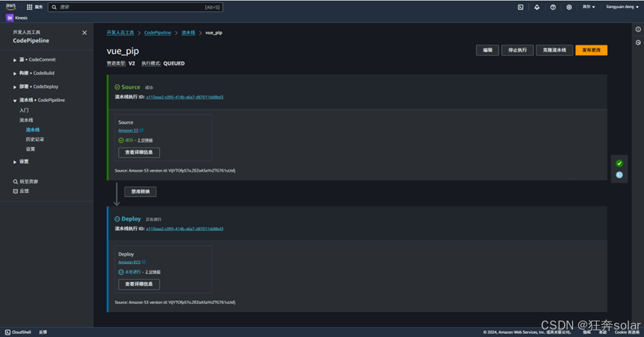This screenshot has width=644, height=337.
Task: Open the help question mark icon
Action: (x=553, y=7)
